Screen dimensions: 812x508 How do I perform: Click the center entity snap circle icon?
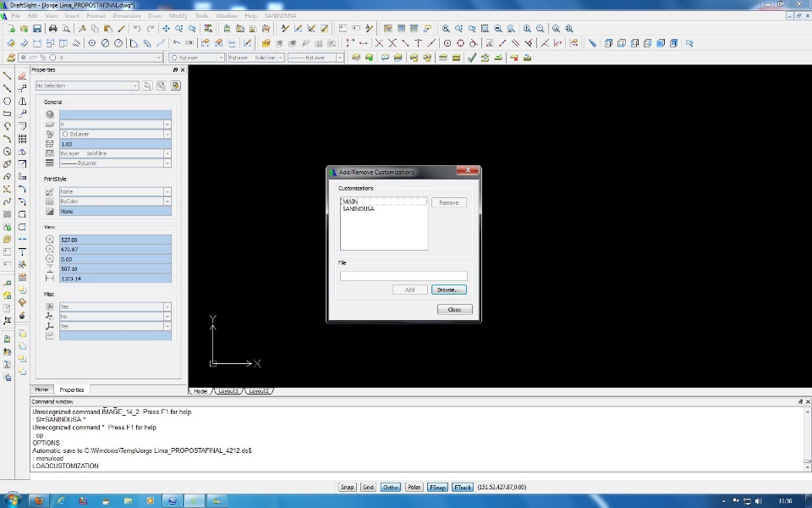(447, 43)
